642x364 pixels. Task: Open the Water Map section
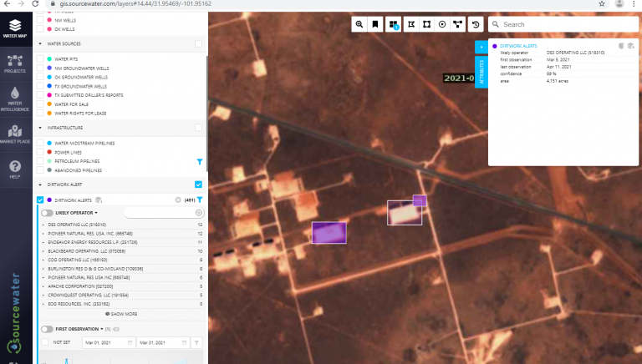coord(15,29)
